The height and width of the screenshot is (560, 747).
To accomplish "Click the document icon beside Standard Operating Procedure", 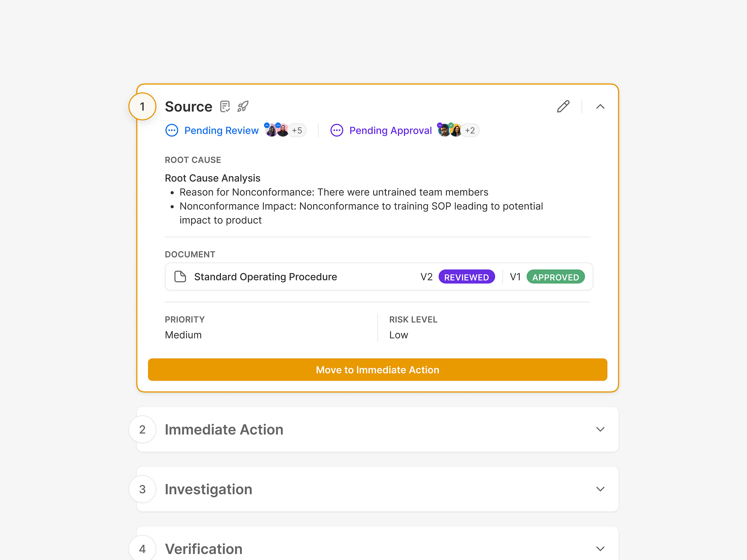I will click(x=179, y=277).
